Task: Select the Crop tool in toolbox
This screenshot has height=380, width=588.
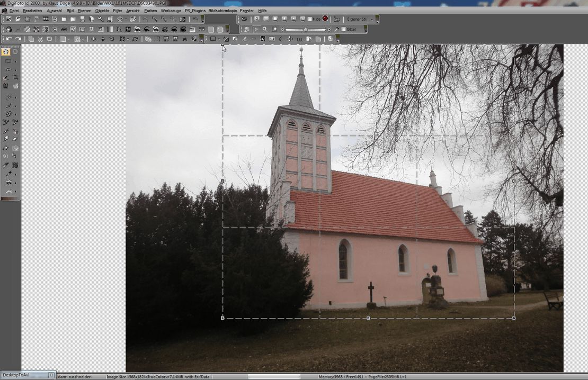Action: point(15,77)
